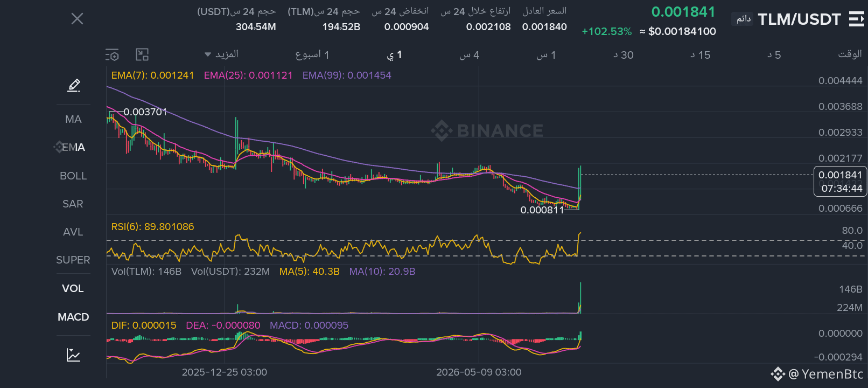Click the Vol(USDT): 232M label
The image size is (868, 388).
(x=230, y=272)
